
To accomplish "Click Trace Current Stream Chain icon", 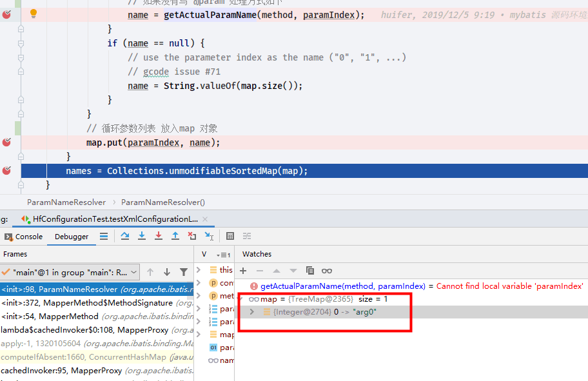I will click(247, 236).
